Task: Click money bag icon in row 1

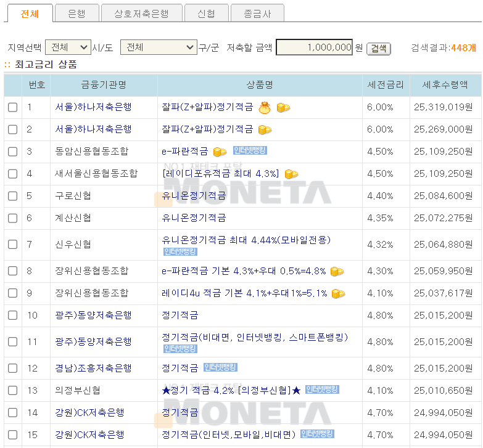Action: click(x=265, y=108)
